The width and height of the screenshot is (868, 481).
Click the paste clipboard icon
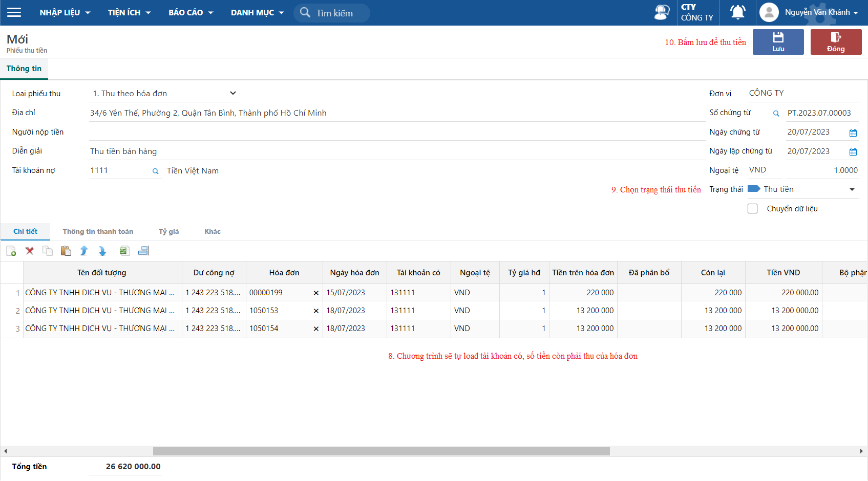[66, 251]
